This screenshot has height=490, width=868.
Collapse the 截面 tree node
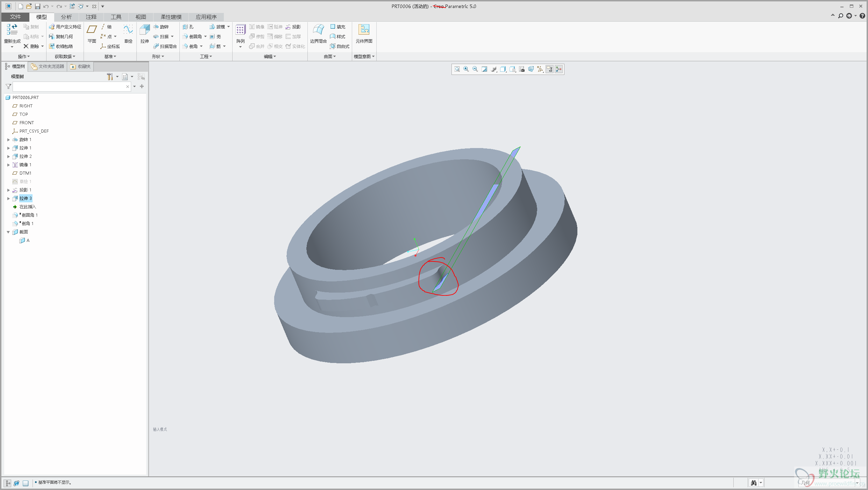8,232
